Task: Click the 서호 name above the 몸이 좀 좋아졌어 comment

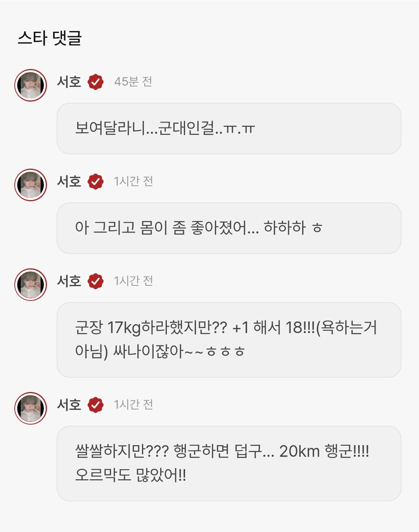Action: [x=69, y=181]
